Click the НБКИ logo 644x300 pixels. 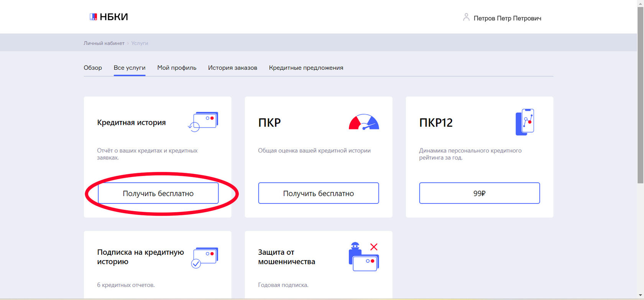(109, 17)
